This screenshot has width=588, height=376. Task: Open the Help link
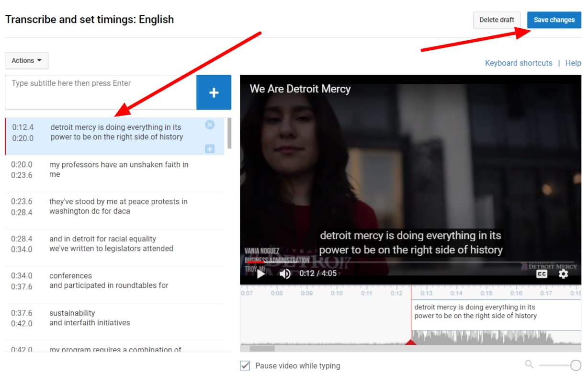pos(573,63)
